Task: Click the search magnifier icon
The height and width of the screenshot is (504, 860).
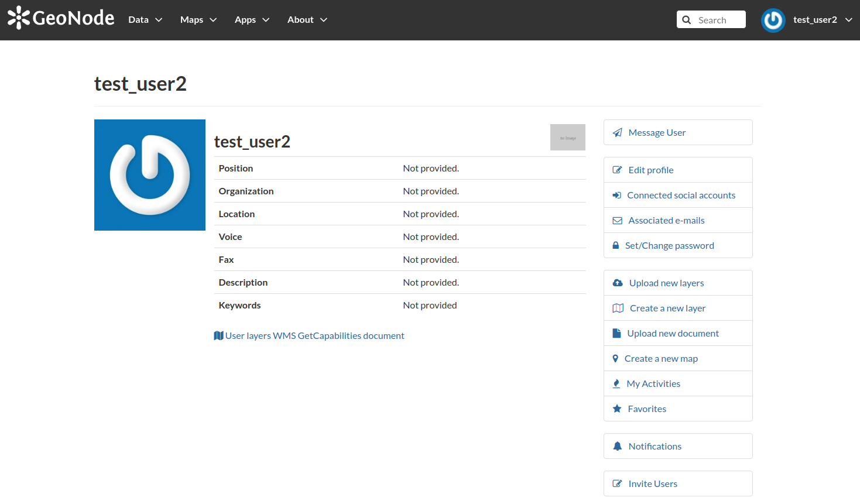Action: [x=687, y=20]
